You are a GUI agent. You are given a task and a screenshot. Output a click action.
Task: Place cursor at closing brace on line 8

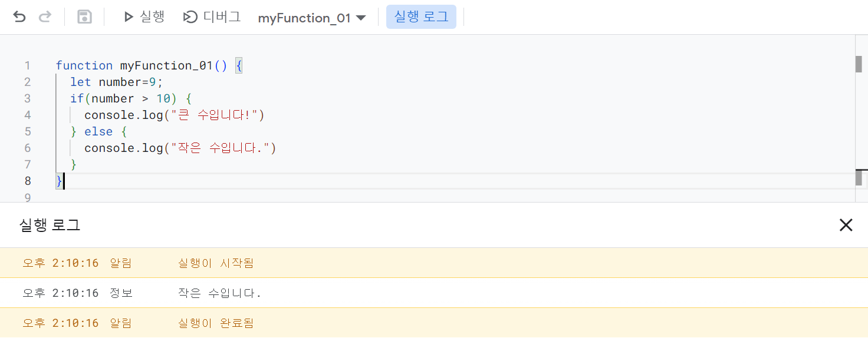point(59,181)
